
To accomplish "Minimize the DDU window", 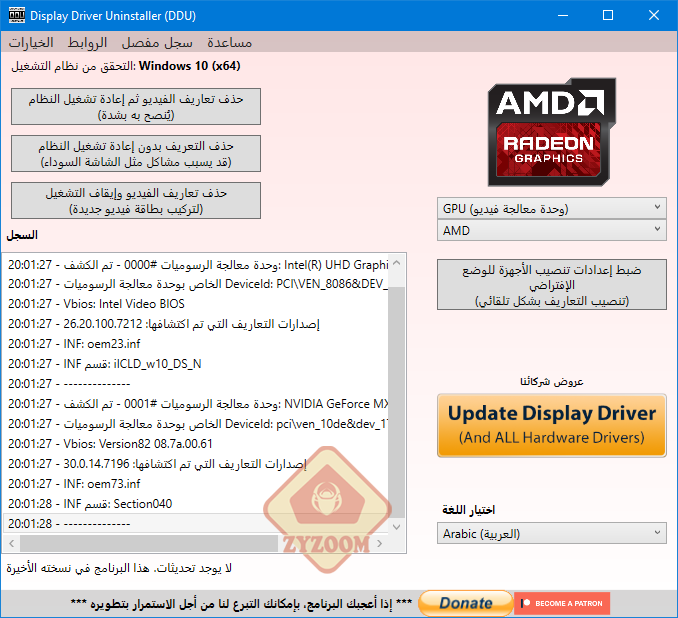I will click(x=563, y=15).
